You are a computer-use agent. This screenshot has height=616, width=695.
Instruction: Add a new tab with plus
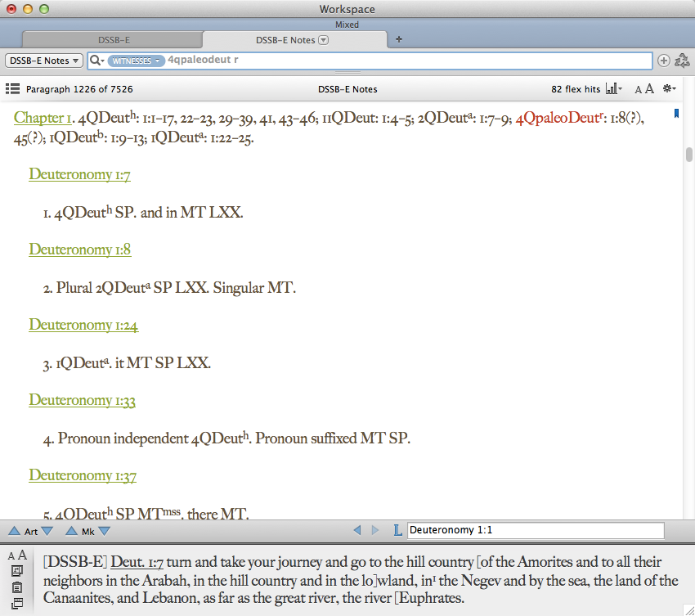(399, 39)
